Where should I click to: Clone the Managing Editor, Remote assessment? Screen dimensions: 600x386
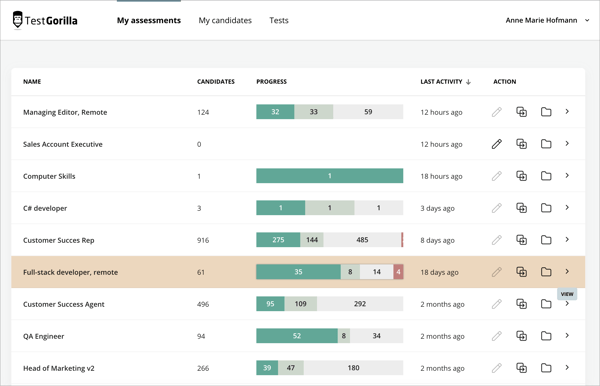[522, 112]
